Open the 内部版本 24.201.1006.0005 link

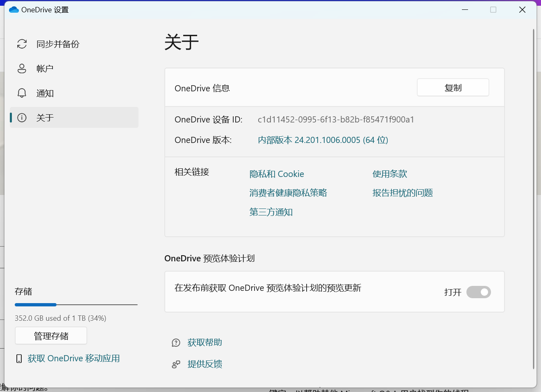point(323,140)
